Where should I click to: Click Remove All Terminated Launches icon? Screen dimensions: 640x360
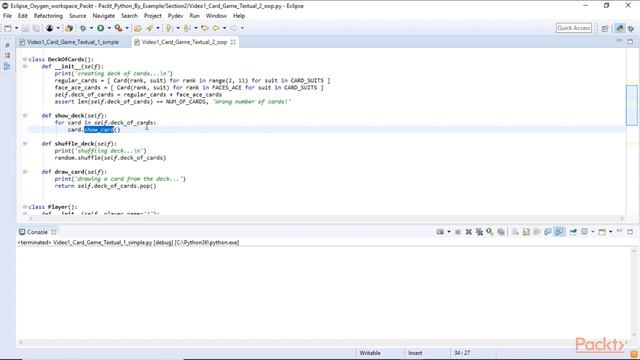tap(479, 232)
